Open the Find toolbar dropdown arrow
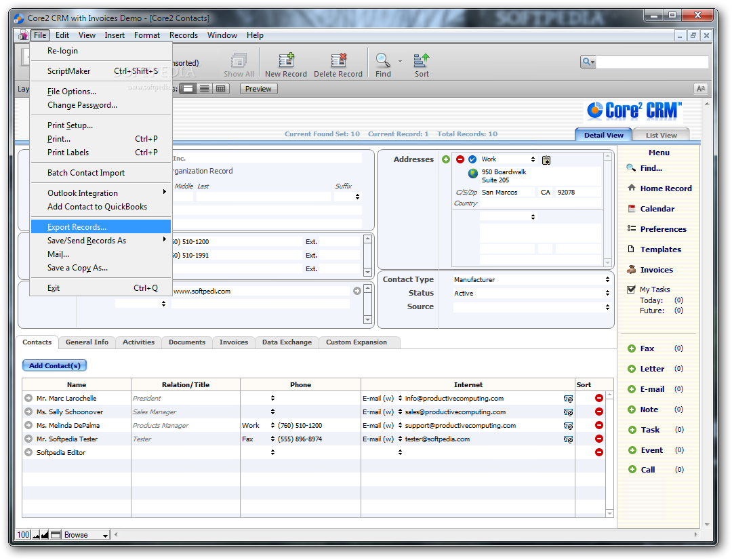 click(400, 61)
